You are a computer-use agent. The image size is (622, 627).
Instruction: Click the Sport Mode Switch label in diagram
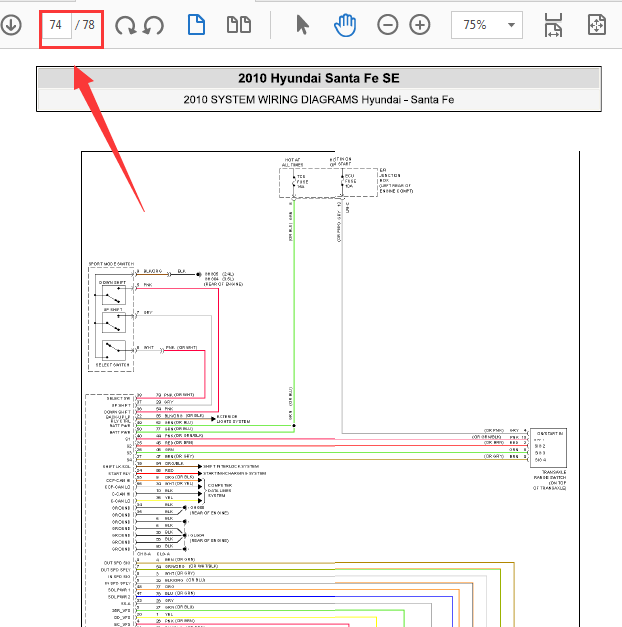pos(111,264)
